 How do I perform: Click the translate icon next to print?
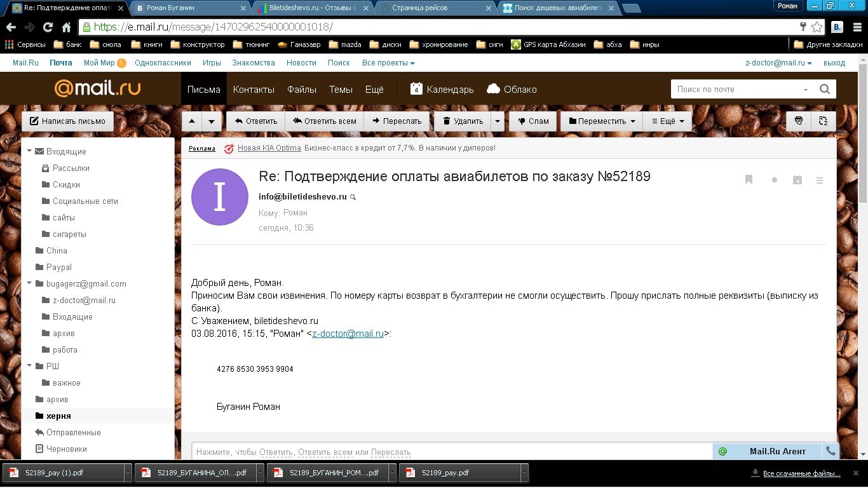point(824,121)
